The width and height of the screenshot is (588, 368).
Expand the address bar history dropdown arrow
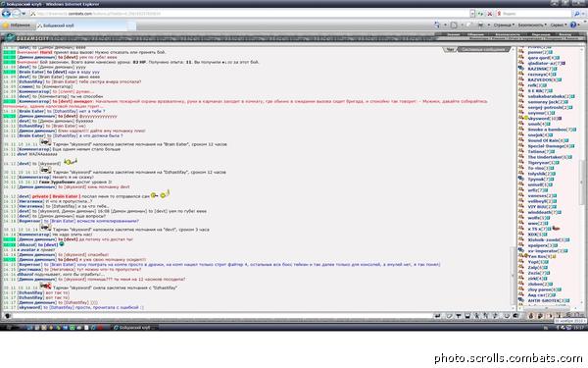[x=472, y=14]
